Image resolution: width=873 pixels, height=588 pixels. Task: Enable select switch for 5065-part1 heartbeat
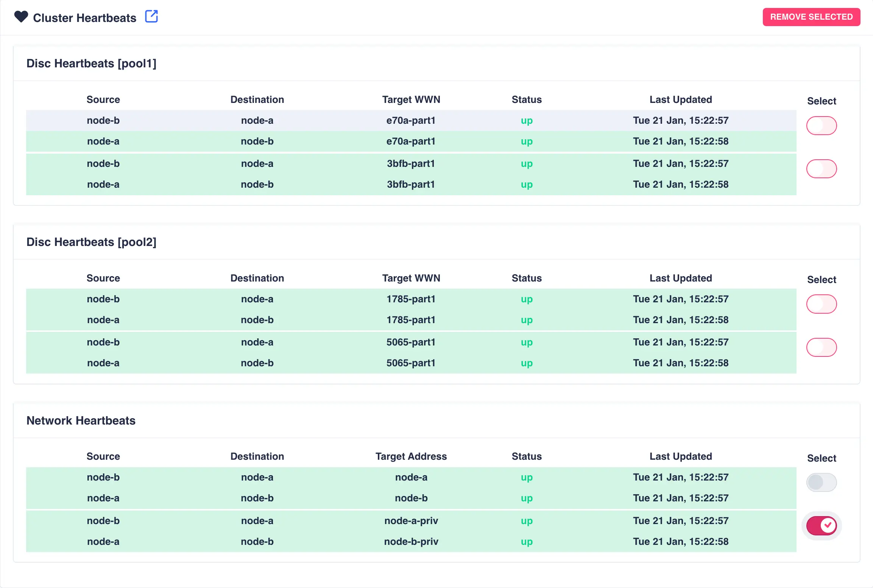point(821,347)
